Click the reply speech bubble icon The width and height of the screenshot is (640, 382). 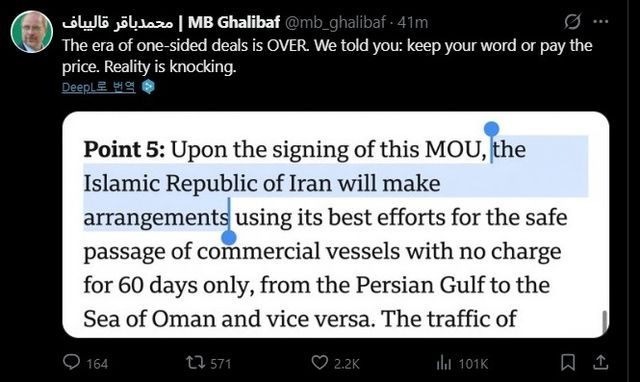(x=71, y=362)
